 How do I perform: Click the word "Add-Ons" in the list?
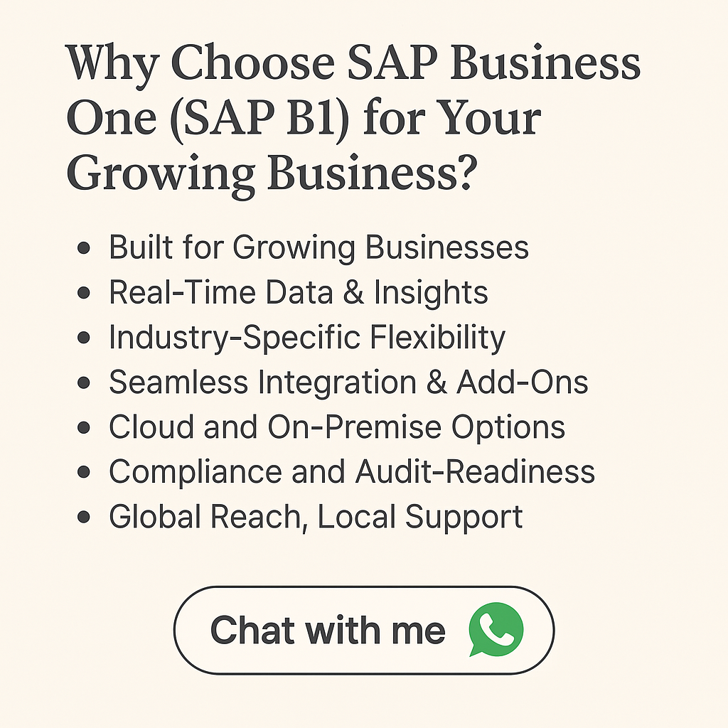coord(523,382)
